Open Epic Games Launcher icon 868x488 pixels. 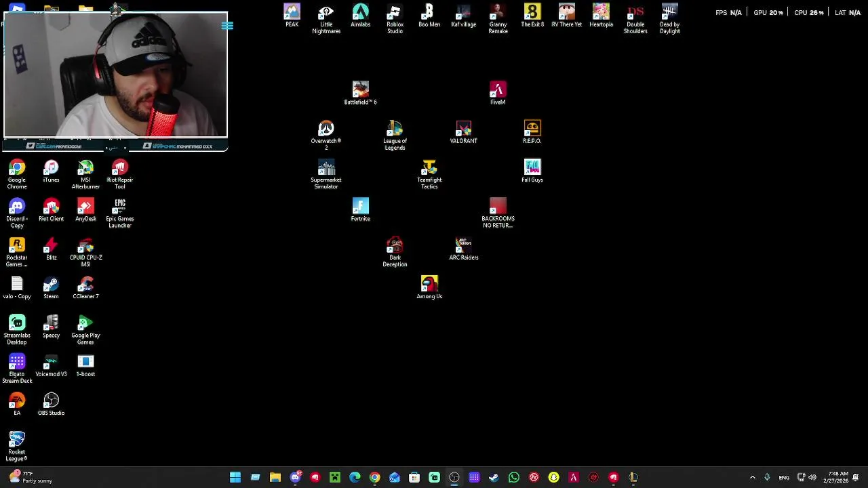coord(120,213)
